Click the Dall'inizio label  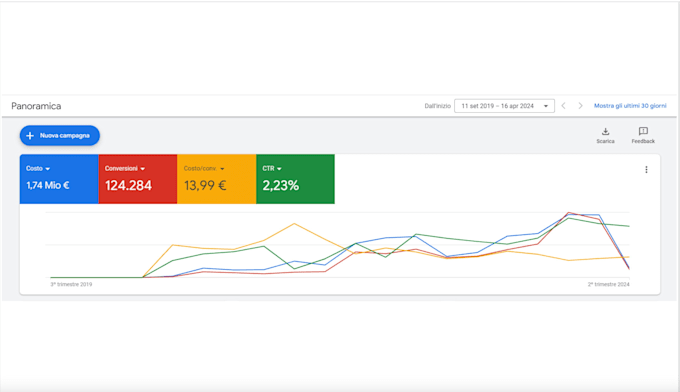(x=437, y=106)
